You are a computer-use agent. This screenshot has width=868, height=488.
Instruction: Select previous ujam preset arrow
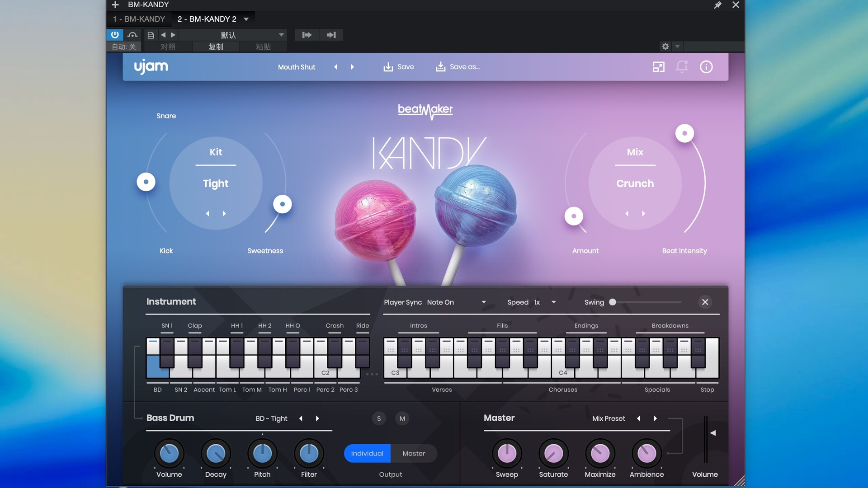pyautogui.click(x=335, y=67)
